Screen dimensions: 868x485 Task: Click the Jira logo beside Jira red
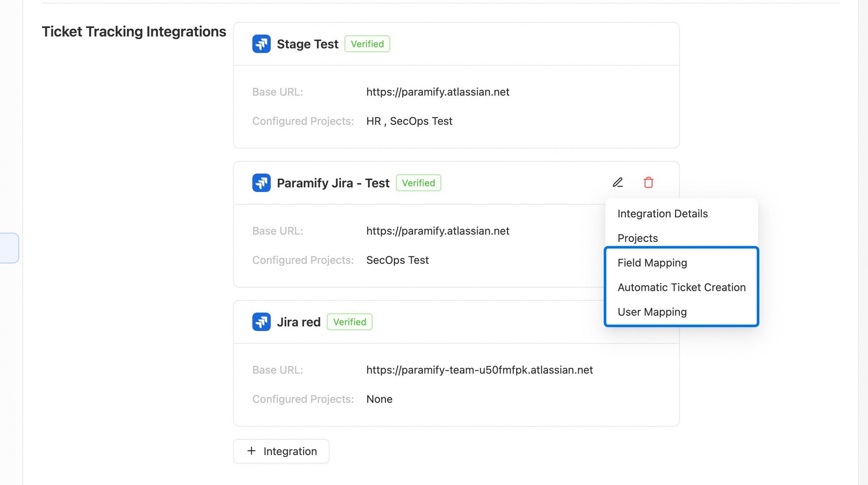coord(262,322)
